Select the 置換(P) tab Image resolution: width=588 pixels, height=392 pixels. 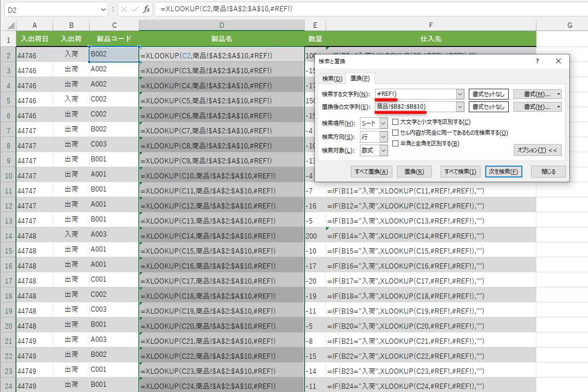(360, 78)
